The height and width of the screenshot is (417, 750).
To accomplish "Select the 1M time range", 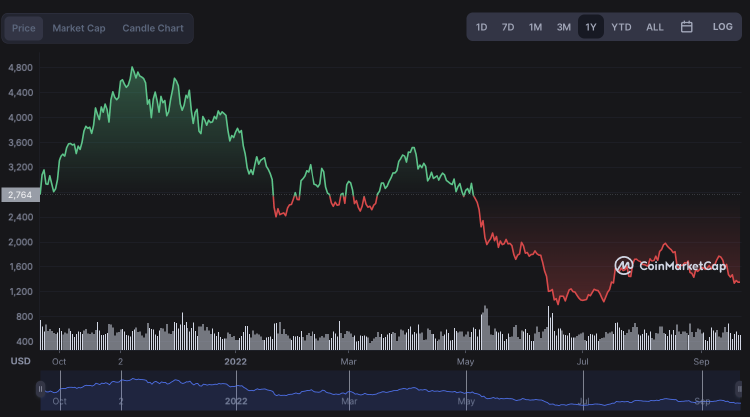I will pyautogui.click(x=536, y=27).
